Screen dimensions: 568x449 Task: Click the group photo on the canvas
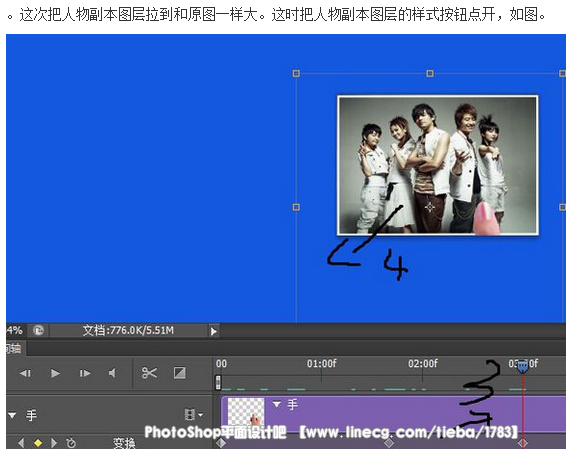click(x=438, y=165)
